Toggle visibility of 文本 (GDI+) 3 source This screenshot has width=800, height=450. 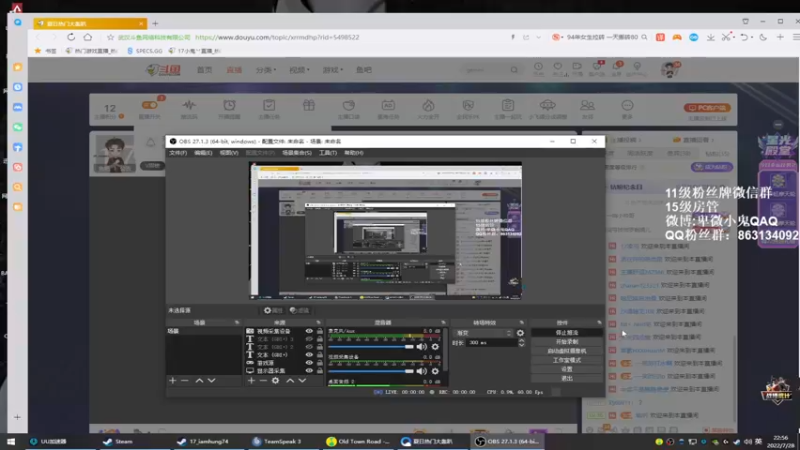click(309, 339)
